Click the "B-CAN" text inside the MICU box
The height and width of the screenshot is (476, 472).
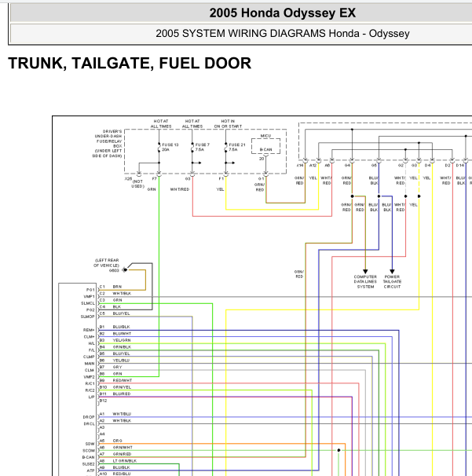265,150
